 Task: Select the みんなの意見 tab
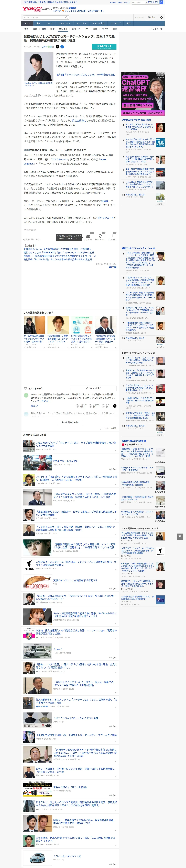(x=99, y=24)
